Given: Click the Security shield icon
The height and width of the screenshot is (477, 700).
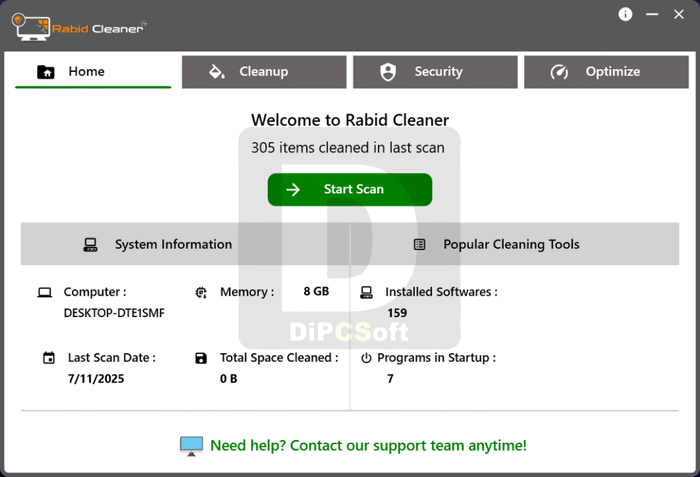Looking at the screenshot, I should point(388,71).
